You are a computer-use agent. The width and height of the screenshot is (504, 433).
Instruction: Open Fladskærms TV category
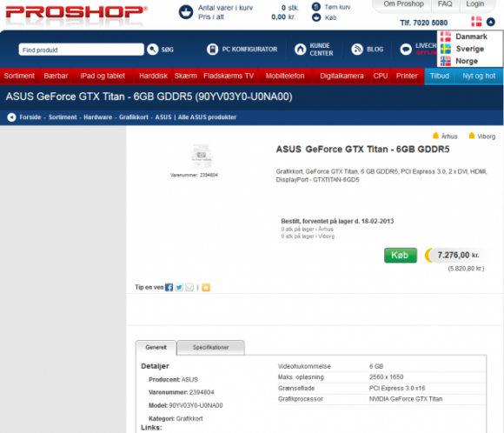click(229, 76)
